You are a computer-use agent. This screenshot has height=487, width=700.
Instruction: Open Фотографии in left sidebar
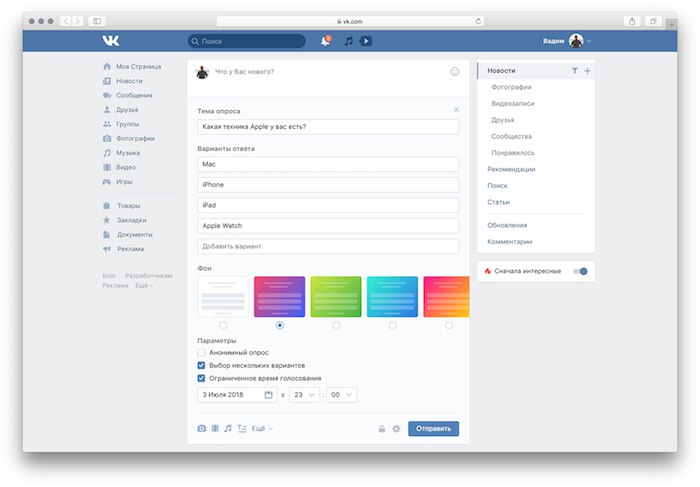coord(129,138)
